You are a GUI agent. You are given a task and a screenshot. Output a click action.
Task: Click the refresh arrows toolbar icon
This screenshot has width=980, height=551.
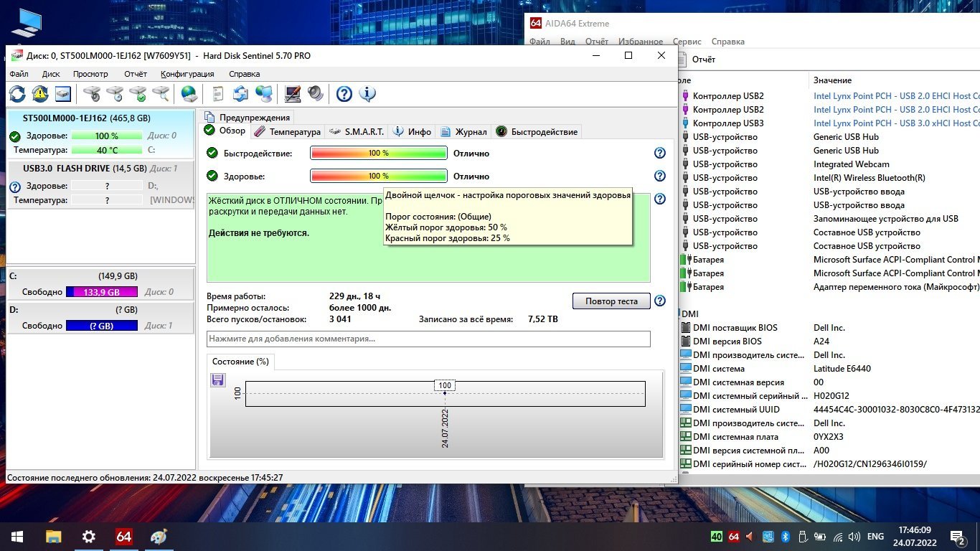17,94
